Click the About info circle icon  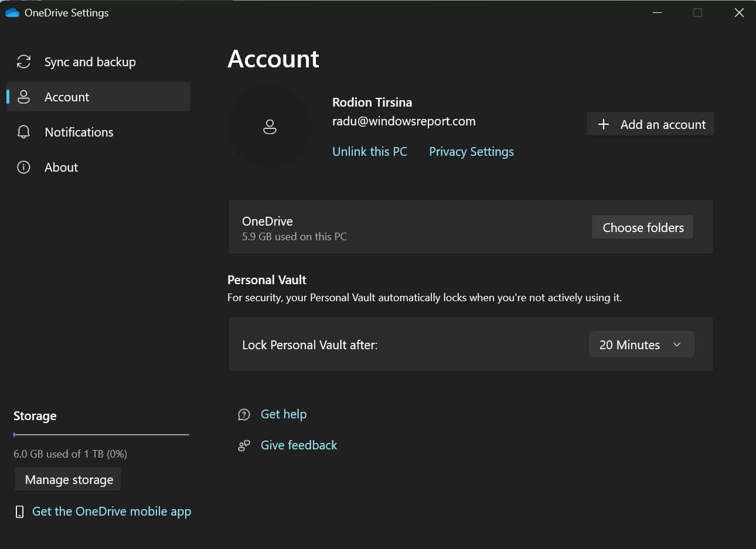click(23, 167)
